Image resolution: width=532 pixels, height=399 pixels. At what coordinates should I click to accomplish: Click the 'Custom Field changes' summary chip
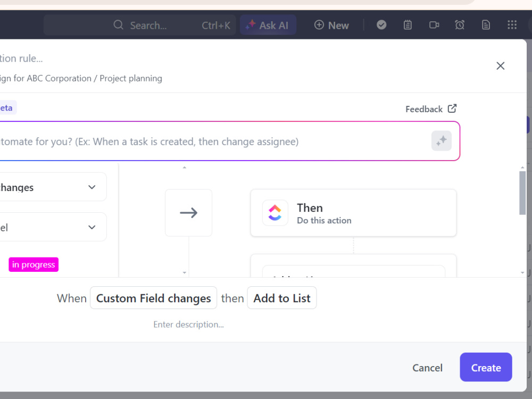153,298
